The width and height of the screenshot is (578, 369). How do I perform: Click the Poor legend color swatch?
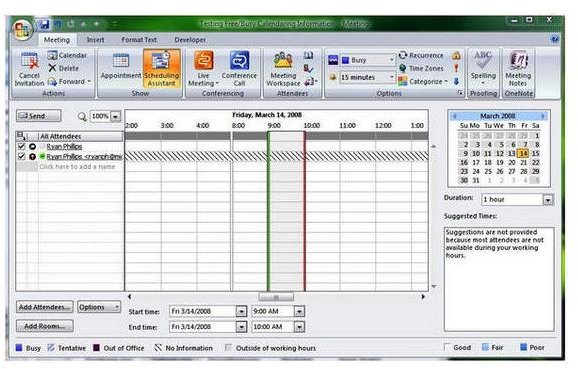coord(523,347)
